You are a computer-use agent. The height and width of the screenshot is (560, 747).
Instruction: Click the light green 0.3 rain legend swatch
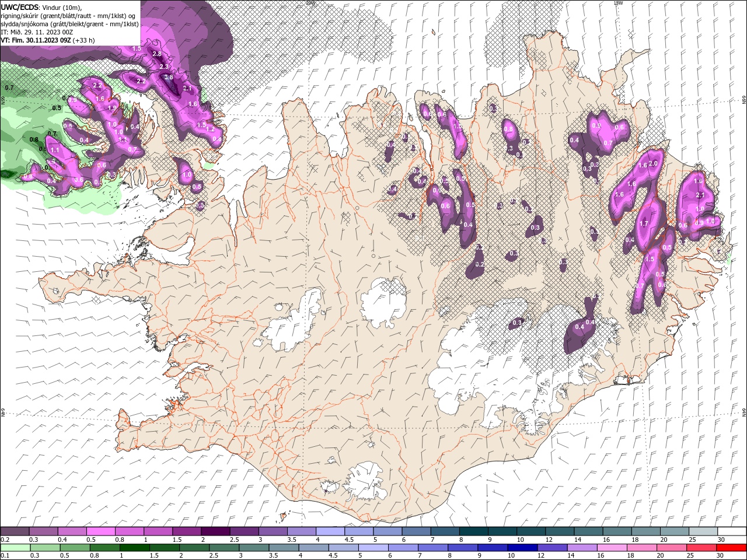click(x=45, y=547)
